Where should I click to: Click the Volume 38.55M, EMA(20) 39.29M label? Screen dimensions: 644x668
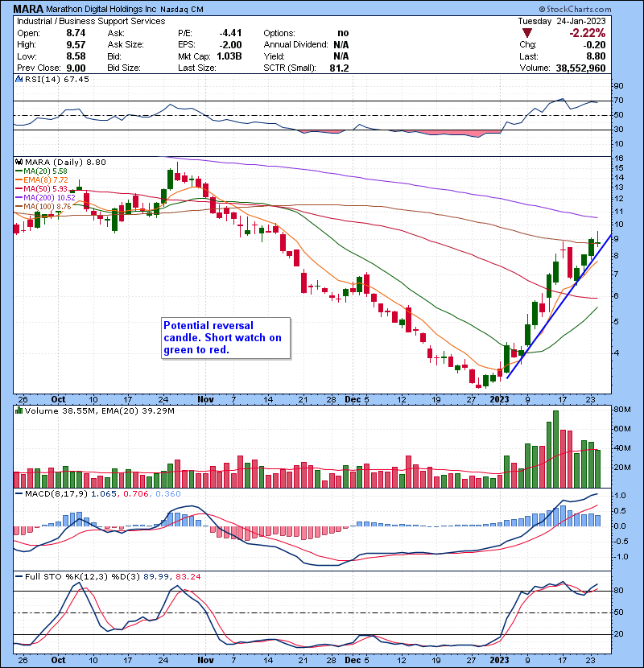click(100, 410)
